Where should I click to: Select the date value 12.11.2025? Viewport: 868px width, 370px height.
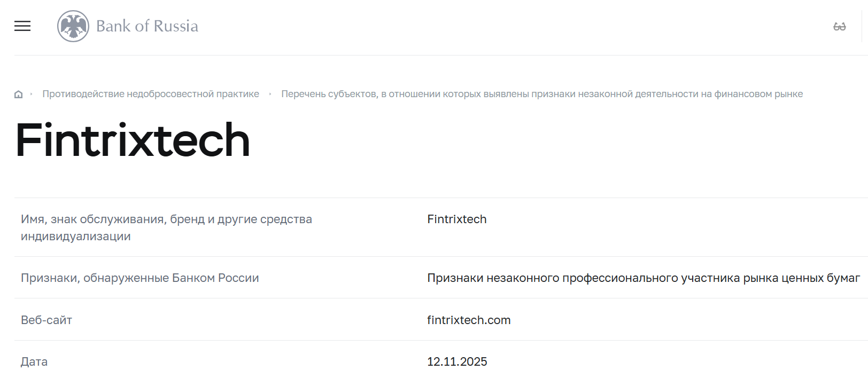point(457,361)
